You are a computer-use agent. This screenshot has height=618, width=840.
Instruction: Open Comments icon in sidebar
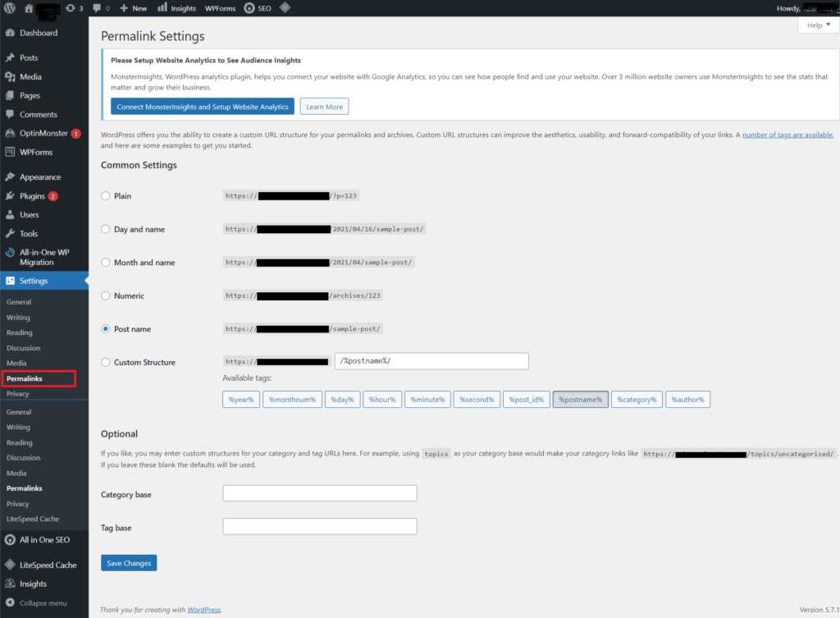tap(10, 114)
